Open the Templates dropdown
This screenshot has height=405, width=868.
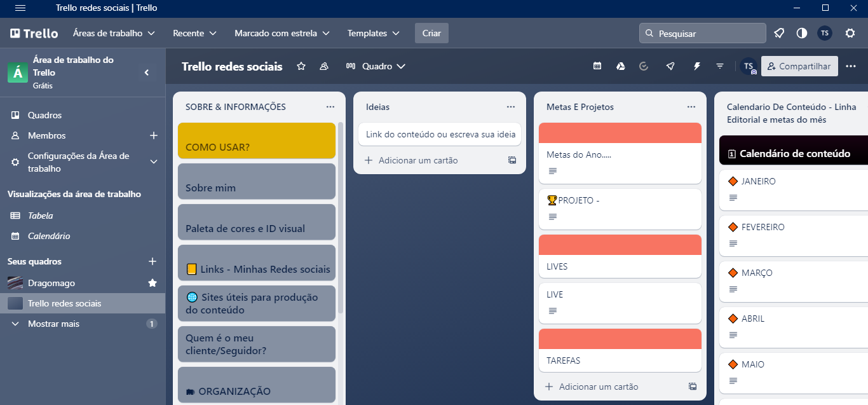pyautogui.click(x=374, y=33)
